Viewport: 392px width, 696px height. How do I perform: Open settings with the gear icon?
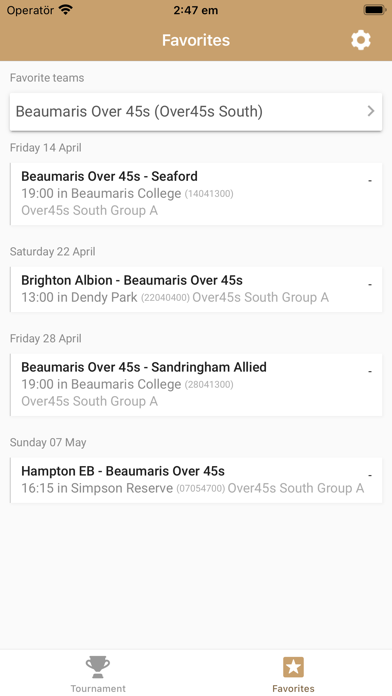(x=360, y=40)
